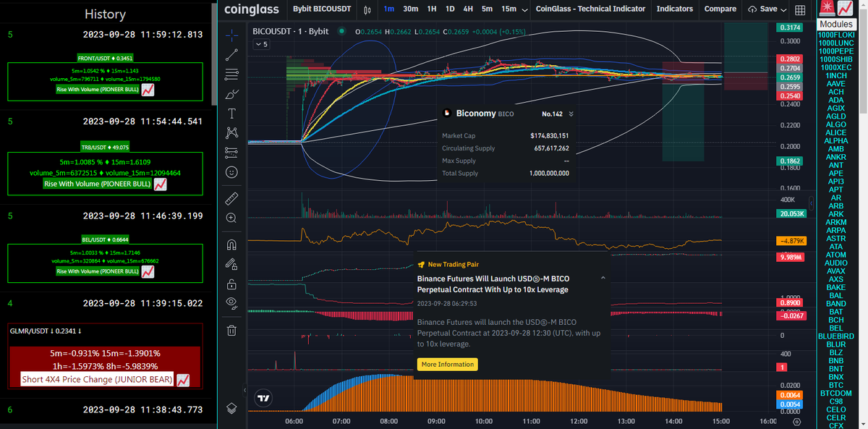Select the 1D timeframe
This screenshot has height=429, width=868.
pyautogui.click(x=450, y=9)
